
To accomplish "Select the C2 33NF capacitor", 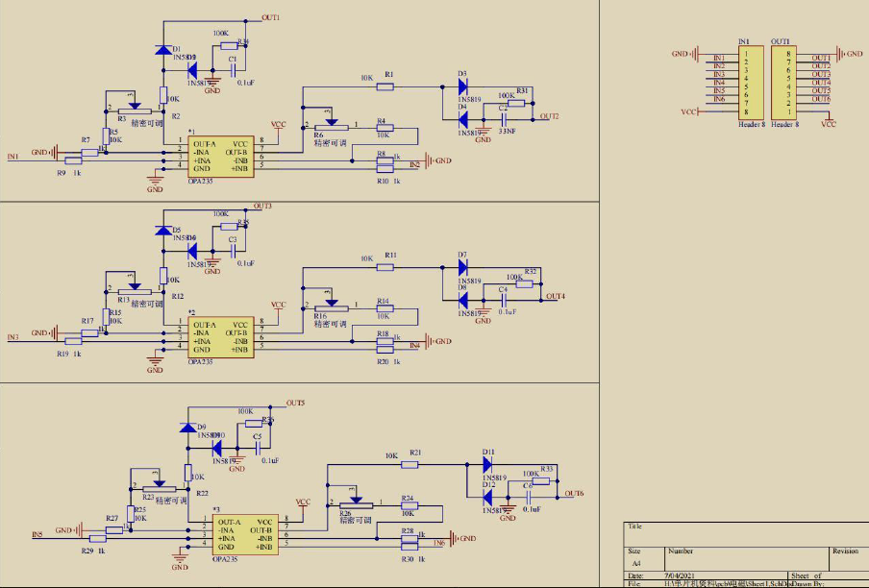I will coord(504,119).
